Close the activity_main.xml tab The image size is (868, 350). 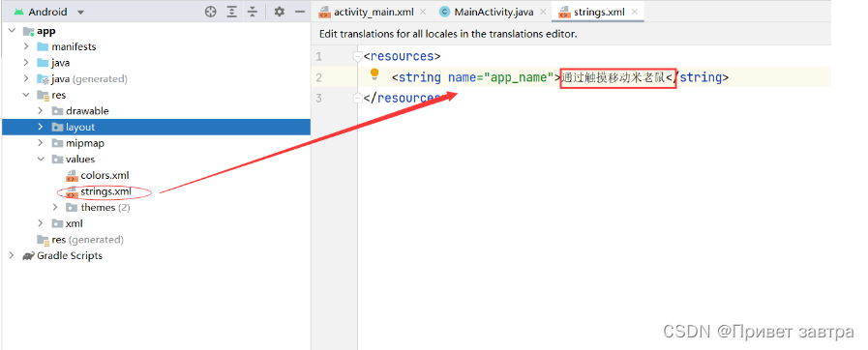(423, 12)
